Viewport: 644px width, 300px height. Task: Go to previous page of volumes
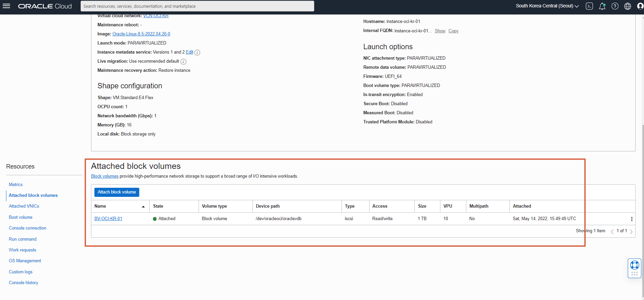[x=612, y=231]
